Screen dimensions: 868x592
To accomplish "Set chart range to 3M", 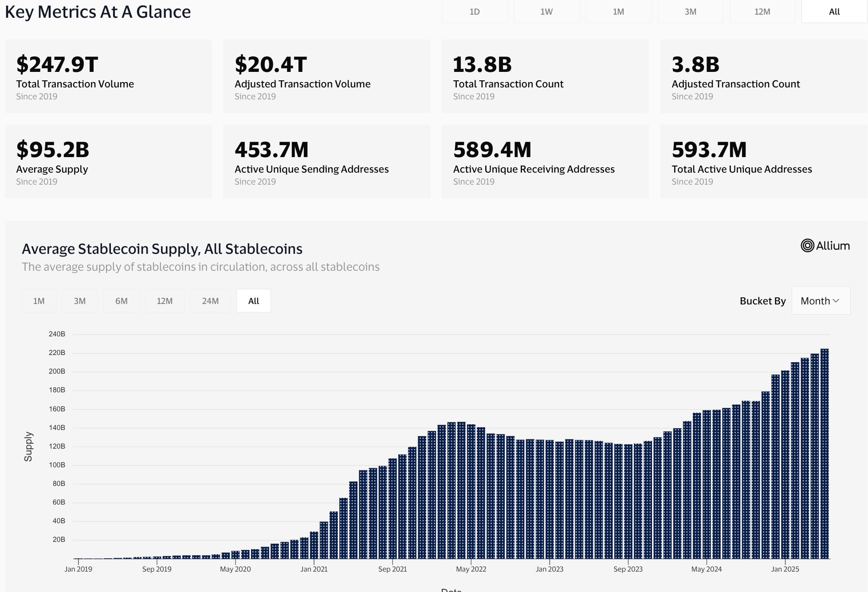I will 80,301.
